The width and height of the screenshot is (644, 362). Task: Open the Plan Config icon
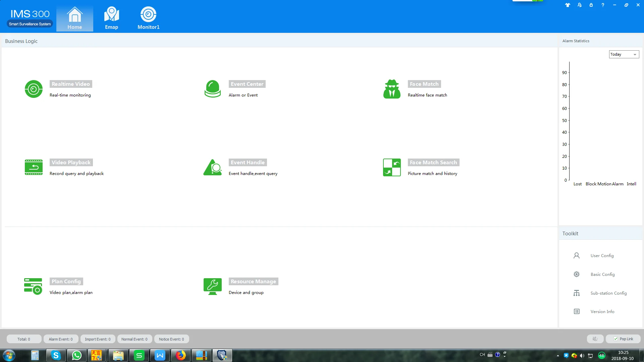click(33, 286)
